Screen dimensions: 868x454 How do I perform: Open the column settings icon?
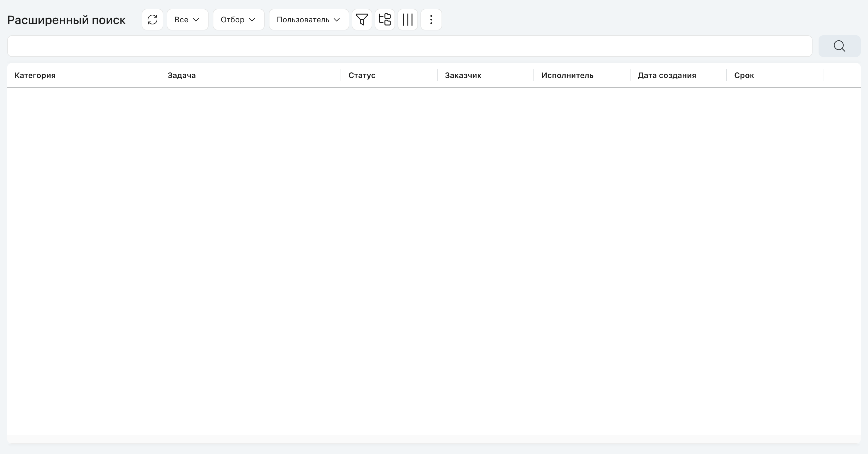click(x=408, y=20)
